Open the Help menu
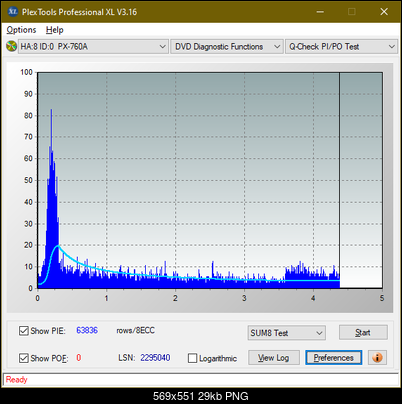The height and width of the screenshot is (404, 402). pyautogui.click(x=55, y=30)
